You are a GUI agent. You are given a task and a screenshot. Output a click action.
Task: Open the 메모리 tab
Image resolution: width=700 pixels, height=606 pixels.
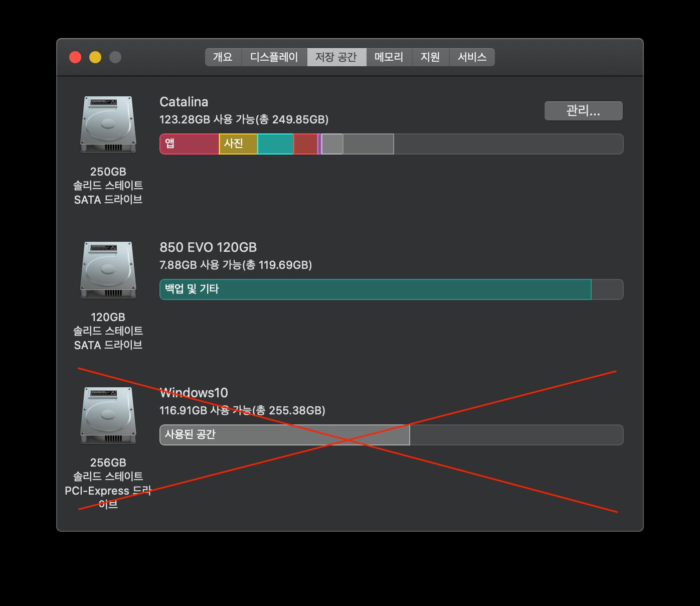pyautogui.click(x=389, y=57)
